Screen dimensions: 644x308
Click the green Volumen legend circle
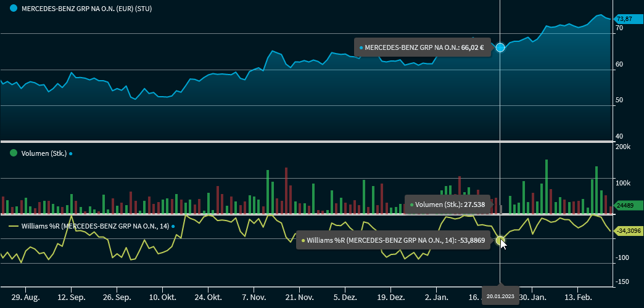click(14, 153)
